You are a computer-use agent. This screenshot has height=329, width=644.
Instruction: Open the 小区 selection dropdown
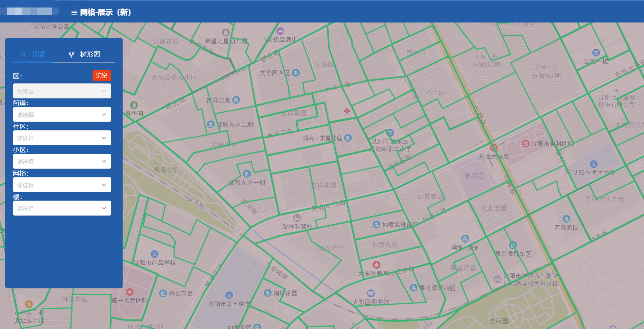[62, 162]
